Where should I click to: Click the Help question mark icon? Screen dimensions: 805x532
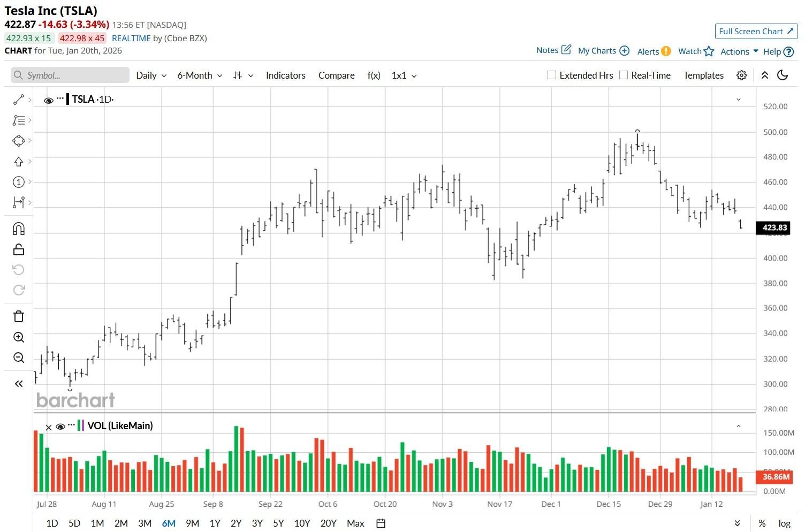click(x=788, y=52)
